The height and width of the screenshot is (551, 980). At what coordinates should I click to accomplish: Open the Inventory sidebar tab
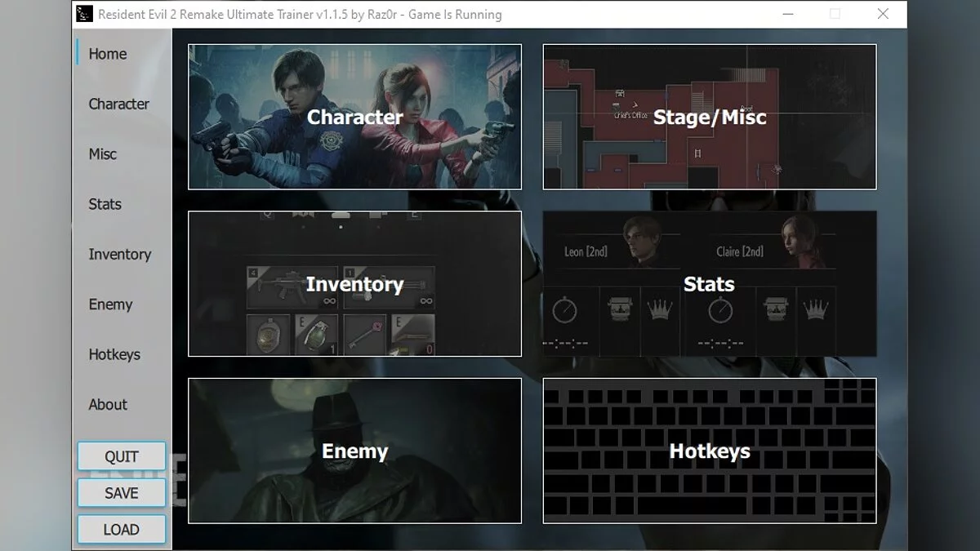(118, 254)
